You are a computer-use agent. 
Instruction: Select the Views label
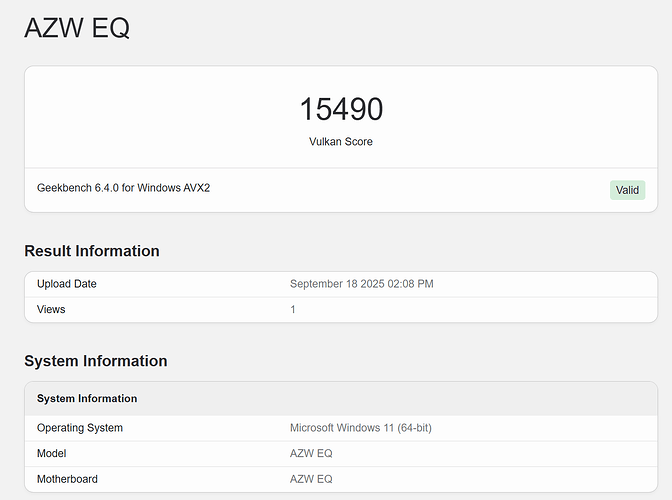coord(51,309)
